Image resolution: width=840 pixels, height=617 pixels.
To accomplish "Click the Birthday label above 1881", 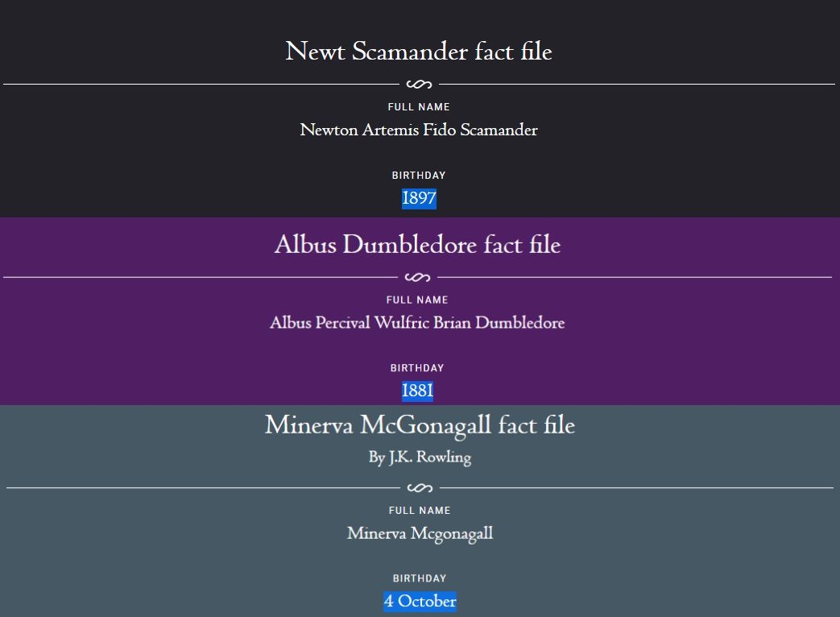I will point(417,368).
